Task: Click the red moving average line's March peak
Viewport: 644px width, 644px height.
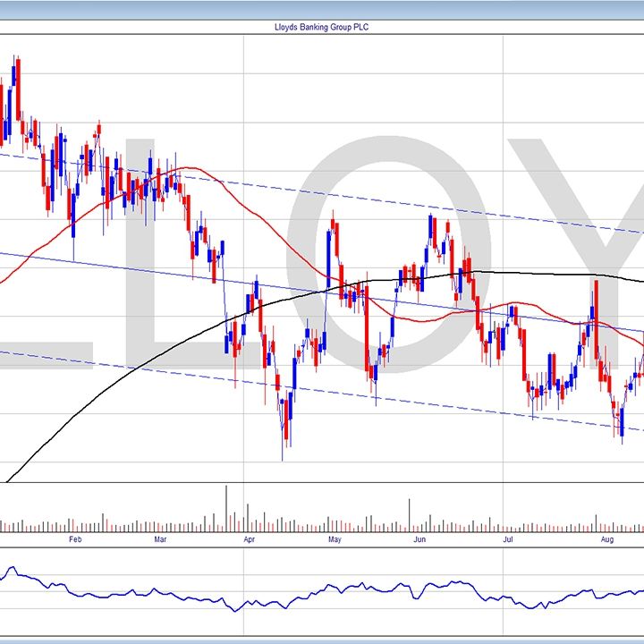Action: (x=186, y=168)
